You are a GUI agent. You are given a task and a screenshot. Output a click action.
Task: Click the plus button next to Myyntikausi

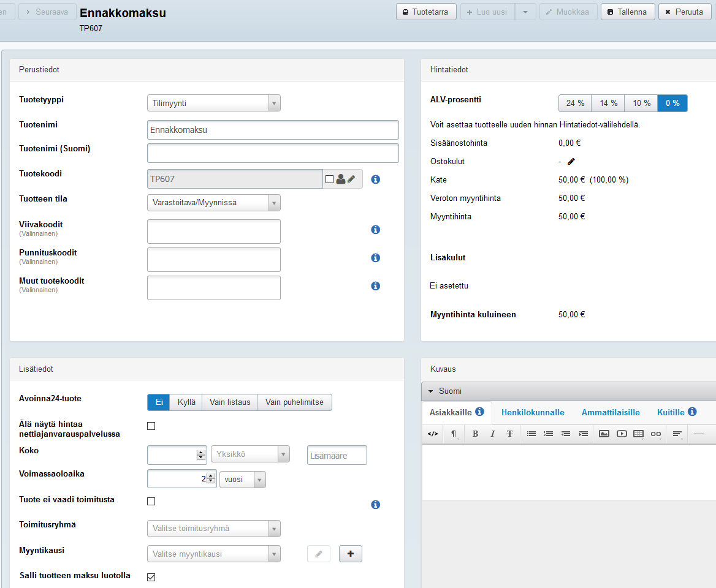click(351, 554)
